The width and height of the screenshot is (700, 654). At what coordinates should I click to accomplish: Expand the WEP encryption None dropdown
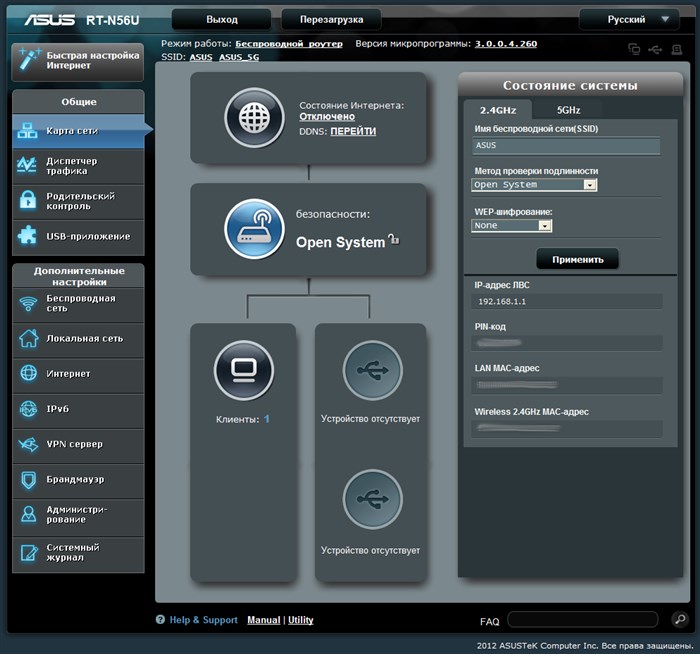[x=512, y=225]
